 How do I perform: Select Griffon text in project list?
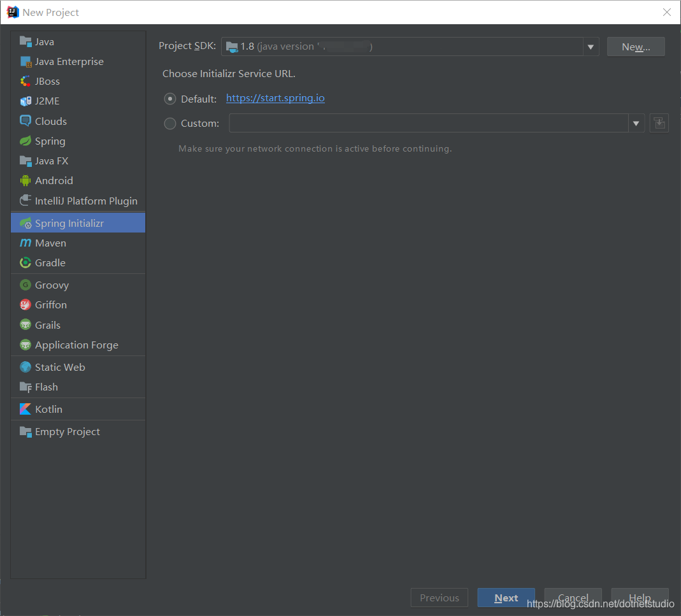click(51, 304)
